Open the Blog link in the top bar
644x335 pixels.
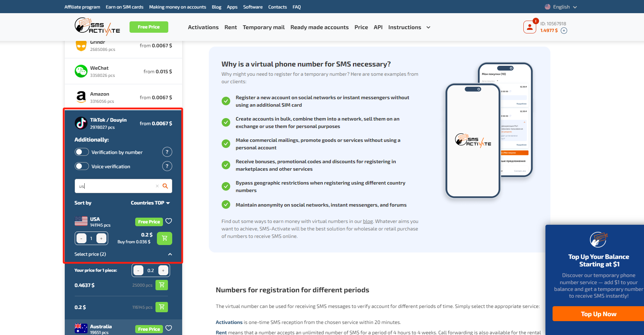(x=216, y=7)
